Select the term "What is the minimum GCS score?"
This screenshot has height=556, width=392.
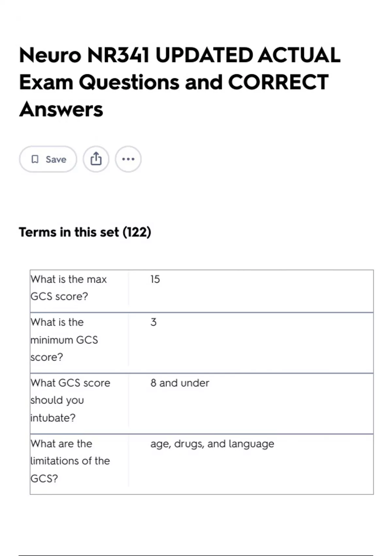pos(64,340)
